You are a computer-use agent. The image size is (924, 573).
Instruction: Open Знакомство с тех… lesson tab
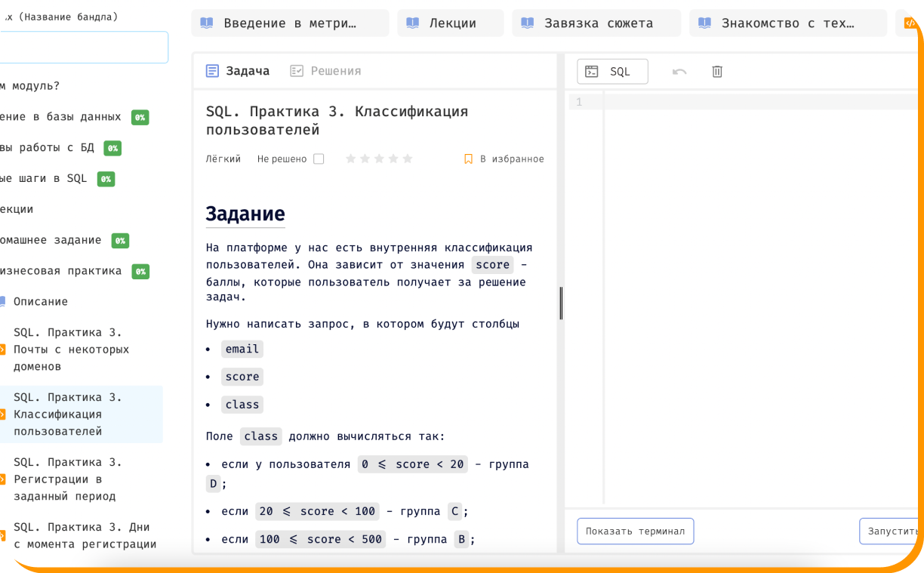787,23
